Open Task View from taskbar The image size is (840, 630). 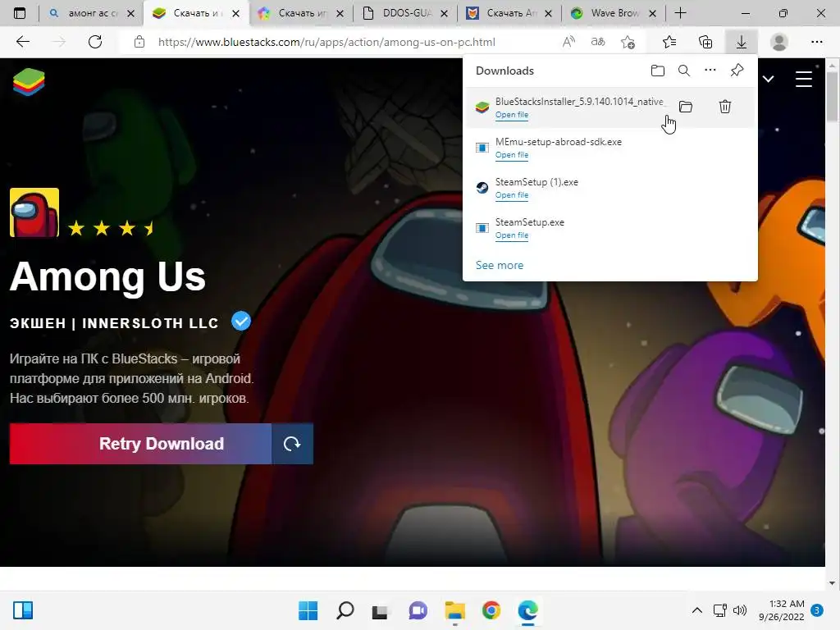(380, 610)
